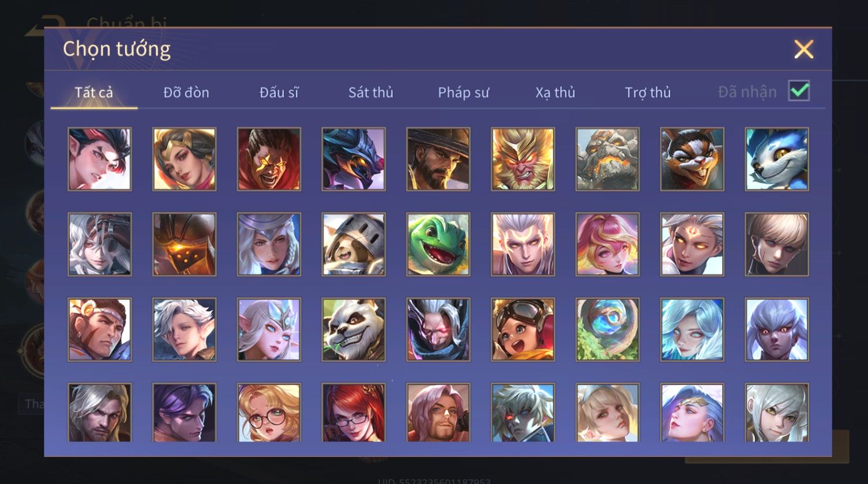Choose the blue fox hero portrait
This screenshot has height=484, width=868.
pos(777,159)
